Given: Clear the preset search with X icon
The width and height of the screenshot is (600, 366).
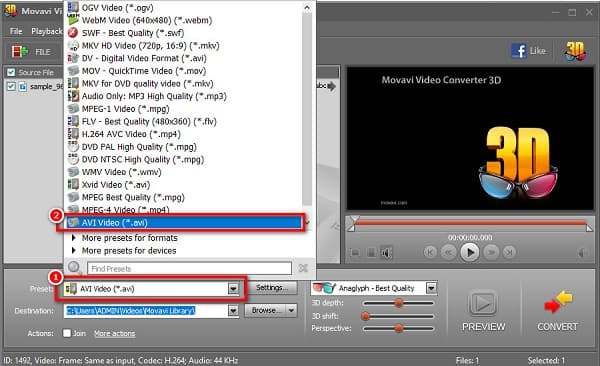Looking at the screenshot, I should 303,268.
